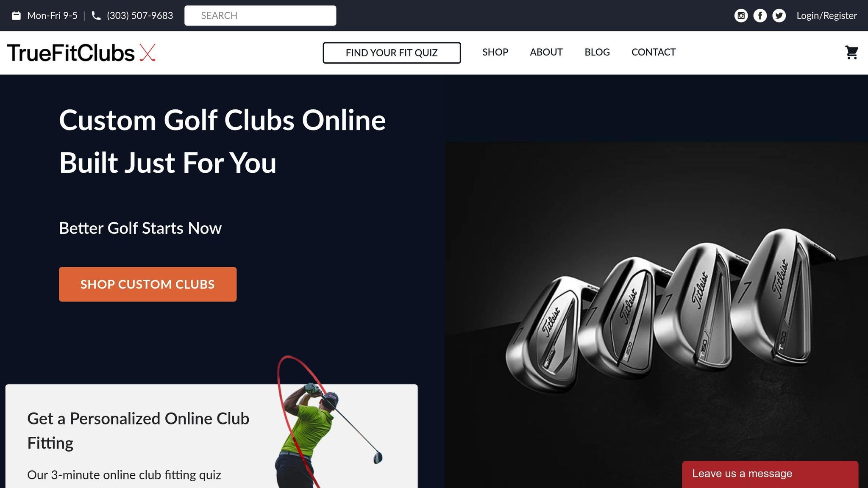
Task: Start the FIND YOUR FIT QUIZ button
Action: [x=392, y=53]
